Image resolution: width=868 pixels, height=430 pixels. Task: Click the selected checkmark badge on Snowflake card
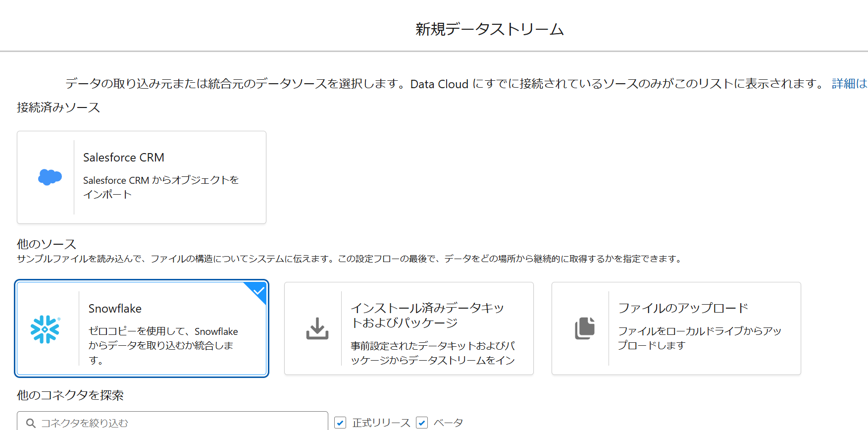point(258,291)
